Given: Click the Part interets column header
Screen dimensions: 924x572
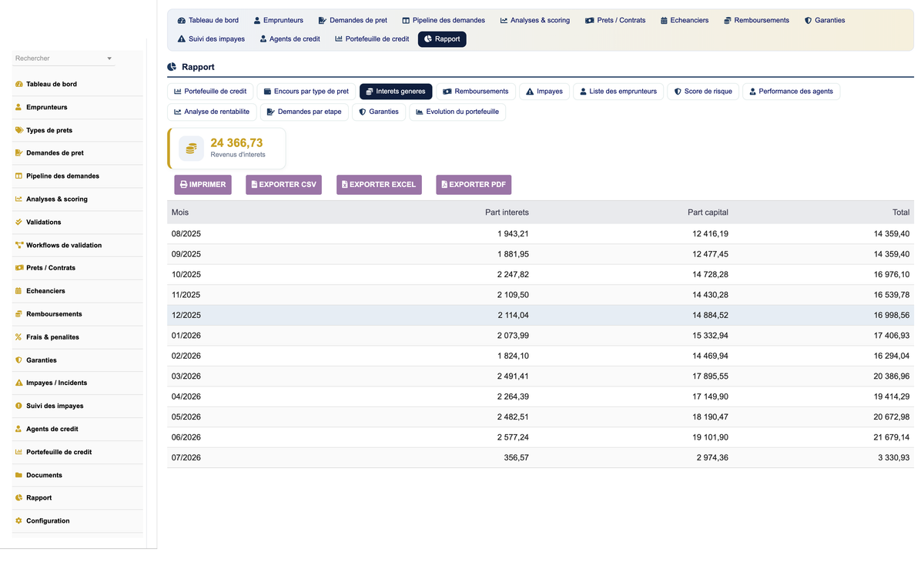Looking at the screenshot, I should (507, 212).
